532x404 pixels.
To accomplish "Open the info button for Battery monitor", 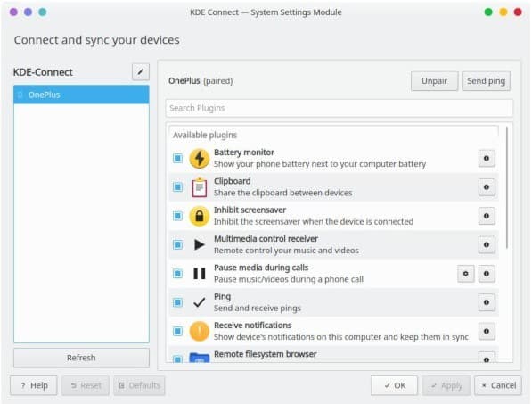I will (x=487, y=158).
